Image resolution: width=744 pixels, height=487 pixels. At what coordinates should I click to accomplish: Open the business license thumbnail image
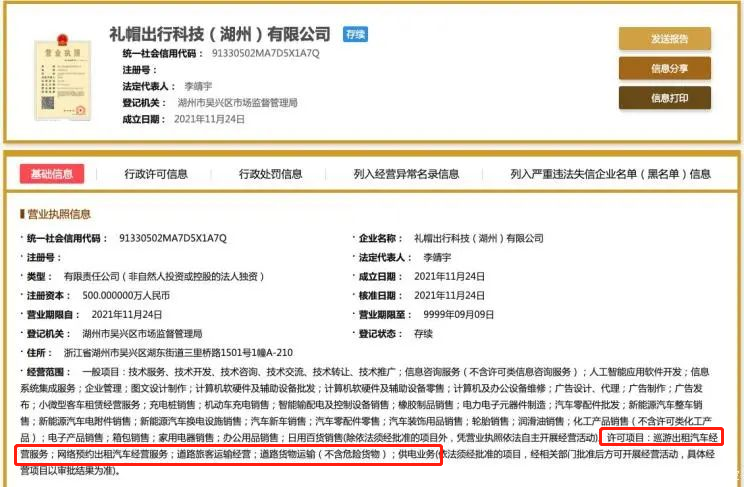[x=52, y=76]
